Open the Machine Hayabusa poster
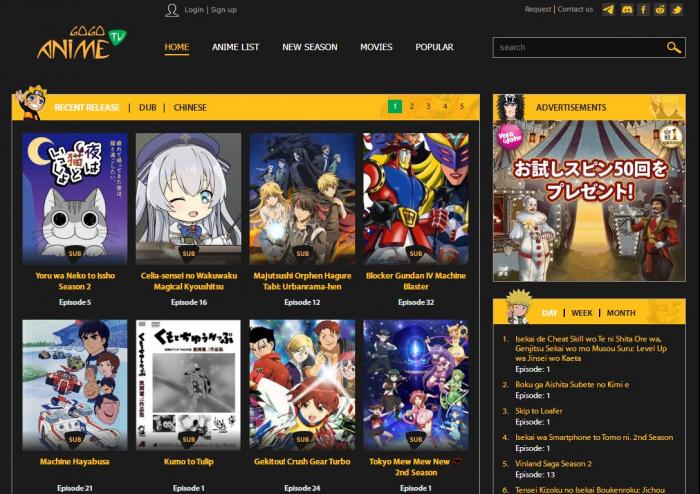This screenshot has width=700, height=494. (75, 385)
